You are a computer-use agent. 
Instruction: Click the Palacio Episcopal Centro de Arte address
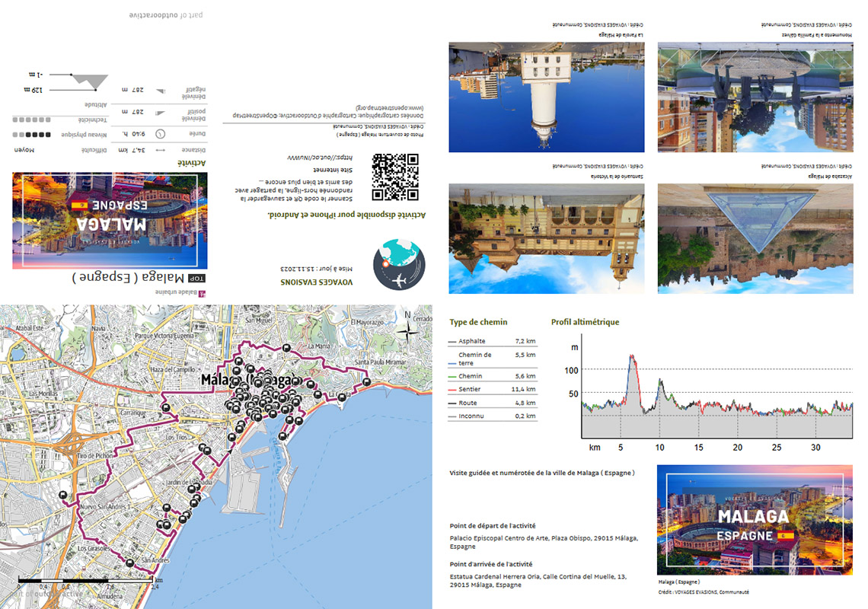pyautogui.click(x=544, y=542)
